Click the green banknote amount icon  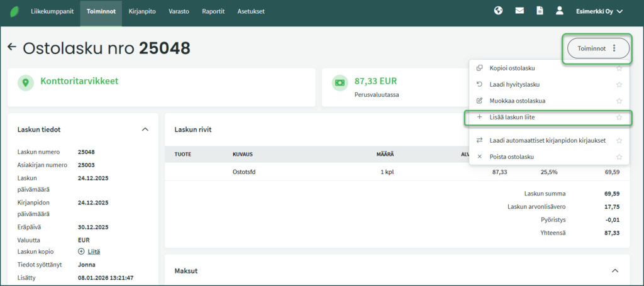point(340,82)
